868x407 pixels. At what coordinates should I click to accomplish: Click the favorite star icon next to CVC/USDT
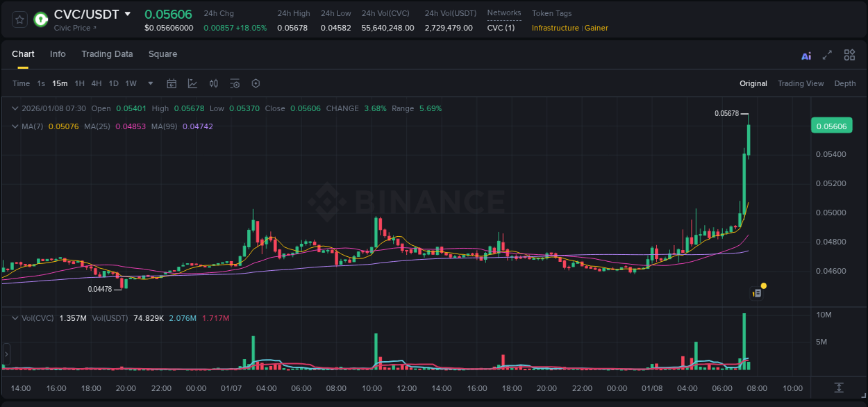click(x=19, y=19)
